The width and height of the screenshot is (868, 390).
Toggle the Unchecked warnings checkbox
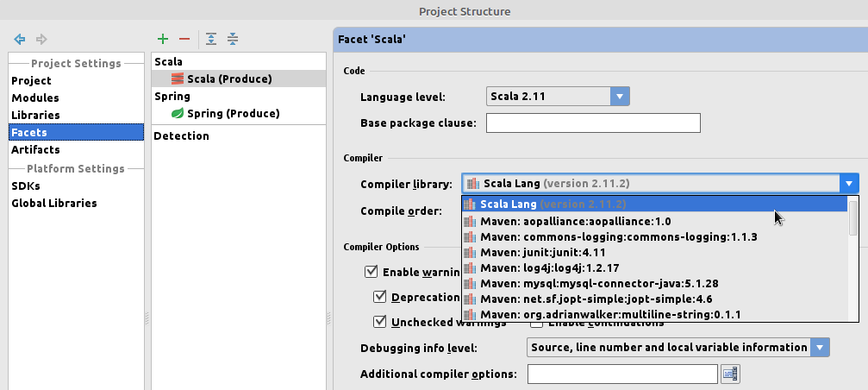[x=380, y=322]
